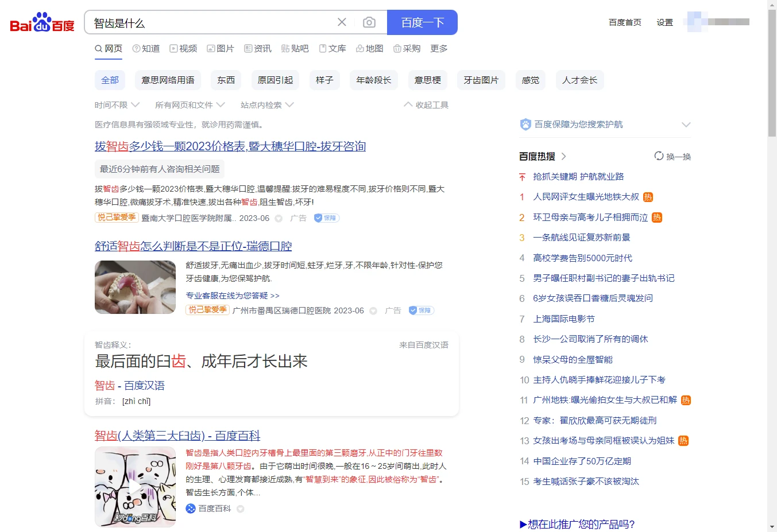Click the Baidu logo

(42, 23)
